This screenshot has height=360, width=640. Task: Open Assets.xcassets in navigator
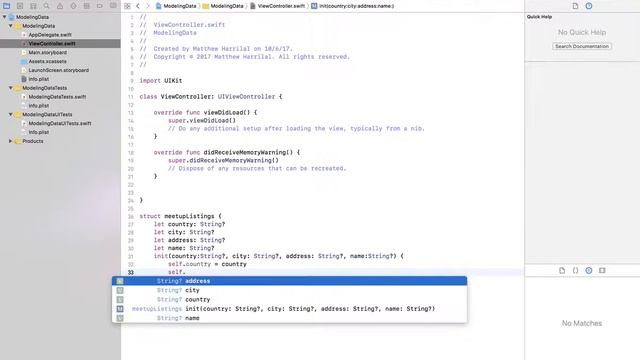[47, 61]
